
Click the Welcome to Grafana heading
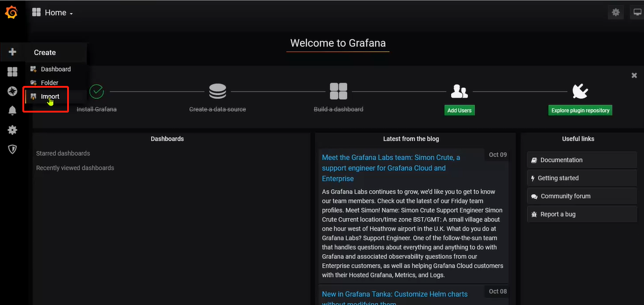point(337,43)
